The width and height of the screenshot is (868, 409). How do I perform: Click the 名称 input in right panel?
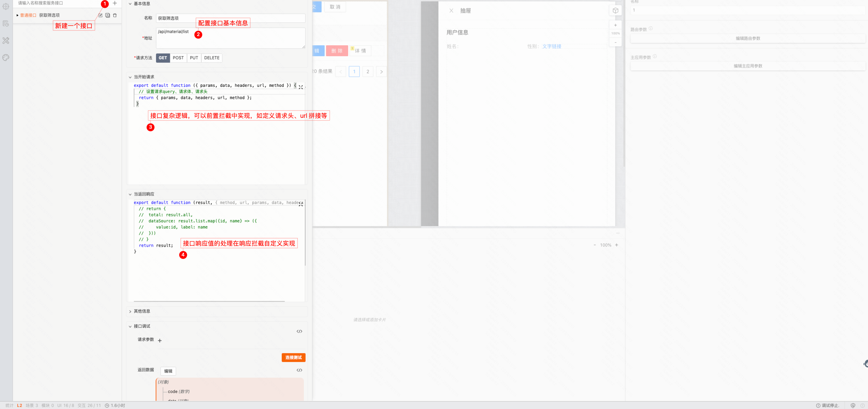point(748,10)
